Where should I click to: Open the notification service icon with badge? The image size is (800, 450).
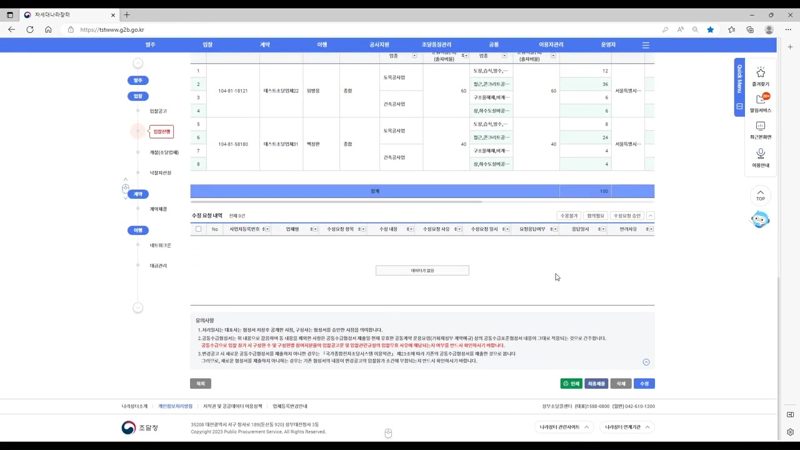[760, 103]
